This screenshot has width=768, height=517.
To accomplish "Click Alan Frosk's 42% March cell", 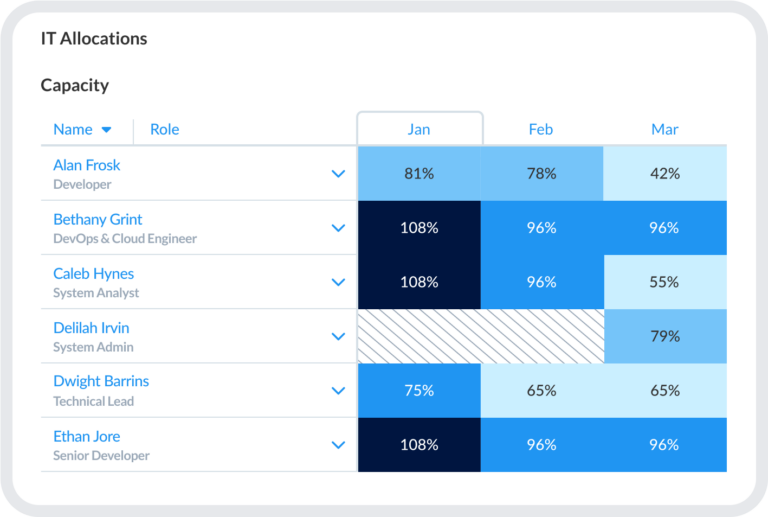I will [x=665, y=174].
